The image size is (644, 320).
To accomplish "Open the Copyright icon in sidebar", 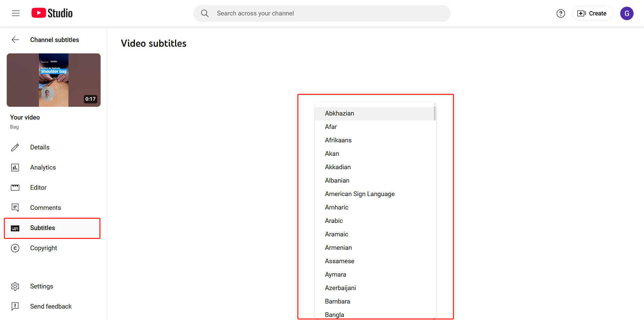I will [15, 248].
